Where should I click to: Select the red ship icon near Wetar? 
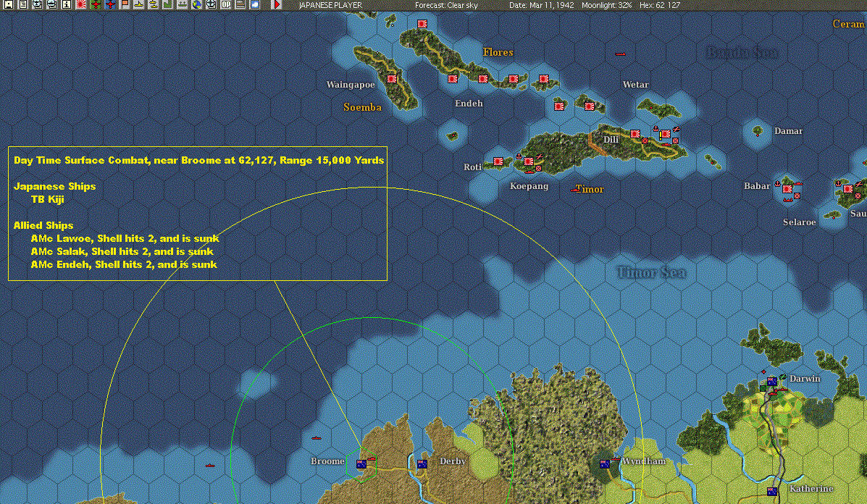point(621,54)
